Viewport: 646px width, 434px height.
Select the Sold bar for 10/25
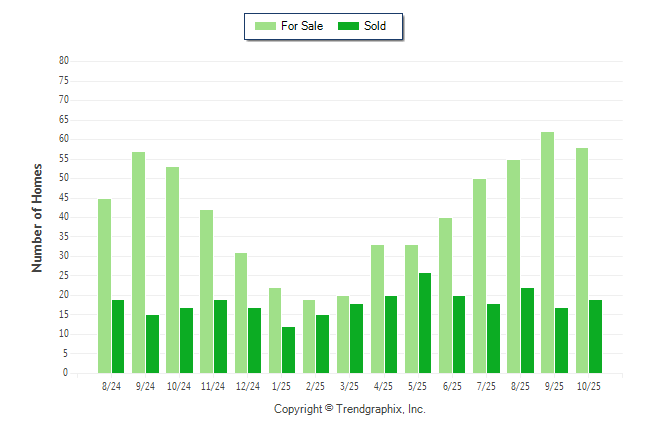[595, 336]
